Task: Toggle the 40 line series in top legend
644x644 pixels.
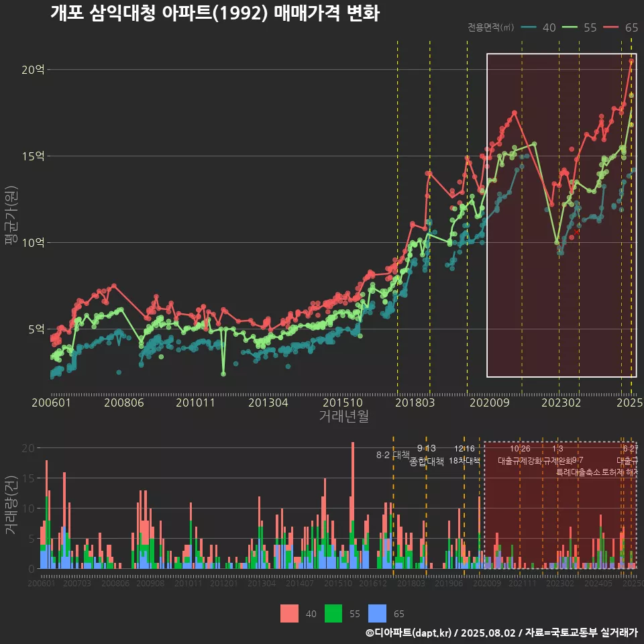Action: [x=538, y=28]
